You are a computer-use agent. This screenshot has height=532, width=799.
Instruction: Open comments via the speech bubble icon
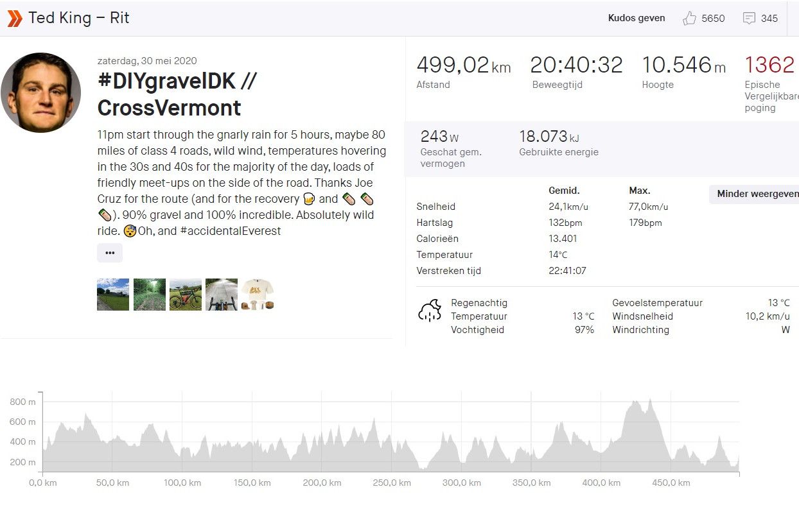point(750,18)
